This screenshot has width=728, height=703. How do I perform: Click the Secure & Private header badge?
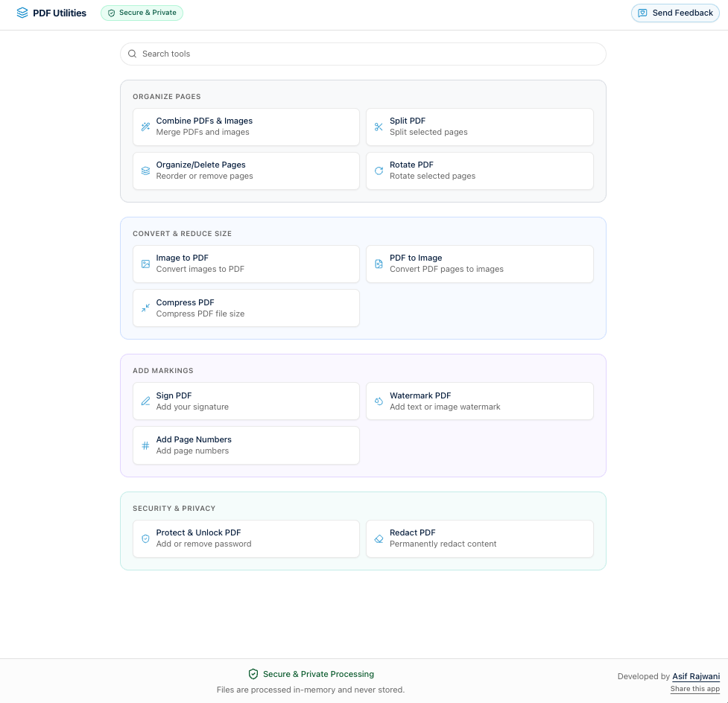142,13
